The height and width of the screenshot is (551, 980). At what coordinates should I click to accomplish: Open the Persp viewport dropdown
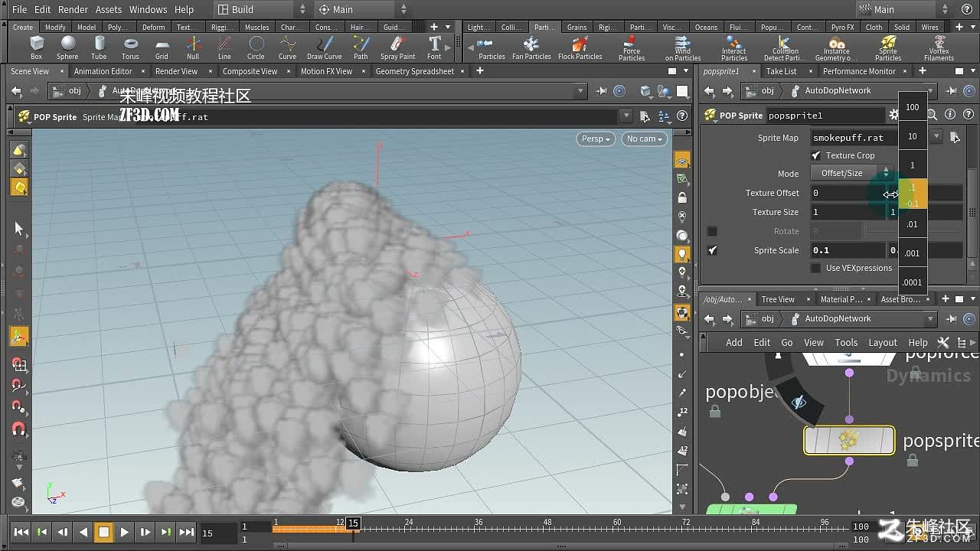point(596,139)
